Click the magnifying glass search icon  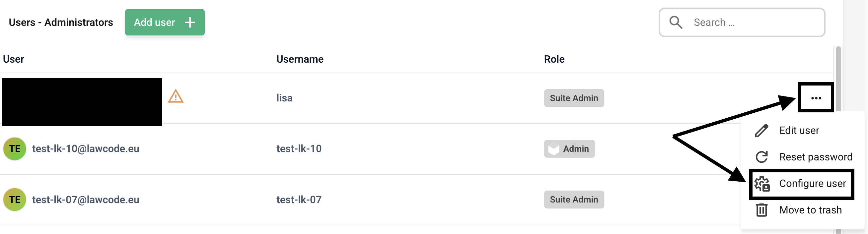point(676,23)
